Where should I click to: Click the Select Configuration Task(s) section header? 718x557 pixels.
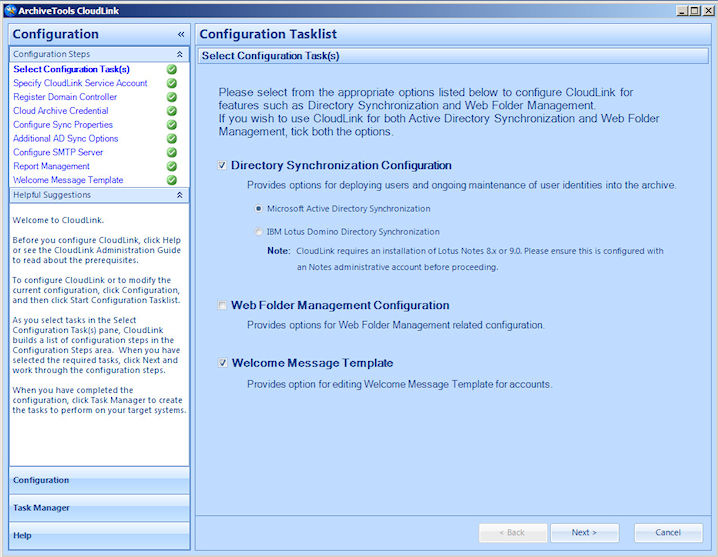pyautogui.click(x=453, y=55)
